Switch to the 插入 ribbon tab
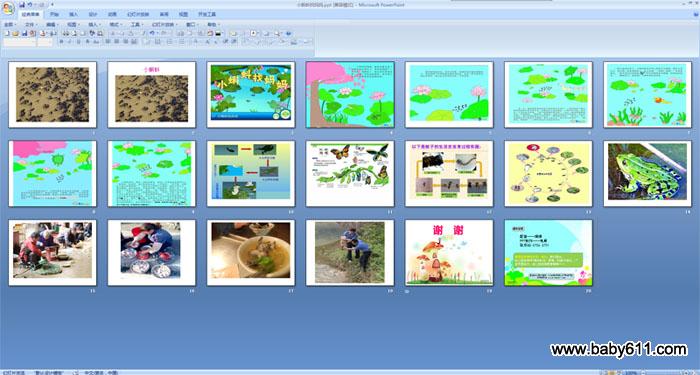The image size is (700, 375). coord(73,14)
